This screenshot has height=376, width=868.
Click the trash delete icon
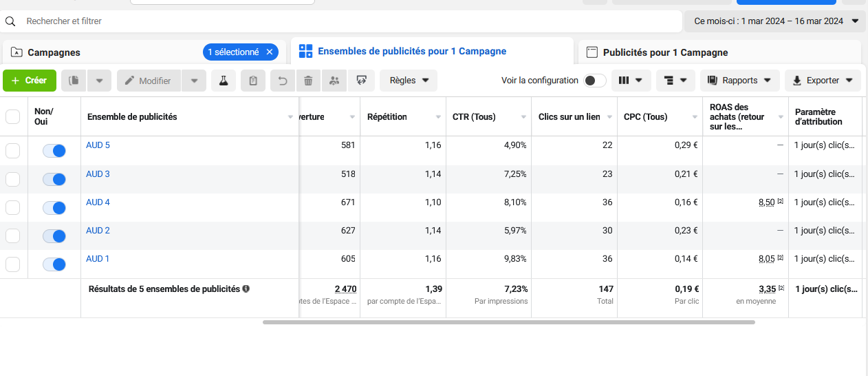click(x=308, y=81)
